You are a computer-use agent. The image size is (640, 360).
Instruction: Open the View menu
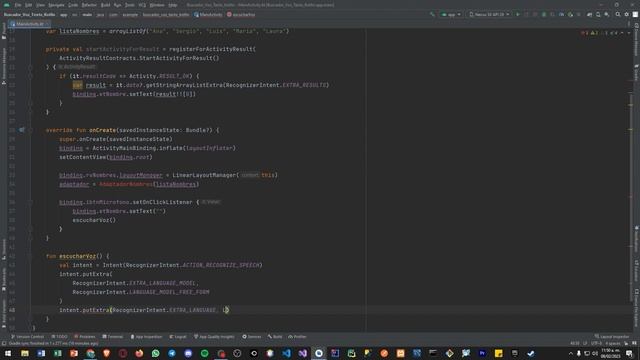[x=40, y=5]
